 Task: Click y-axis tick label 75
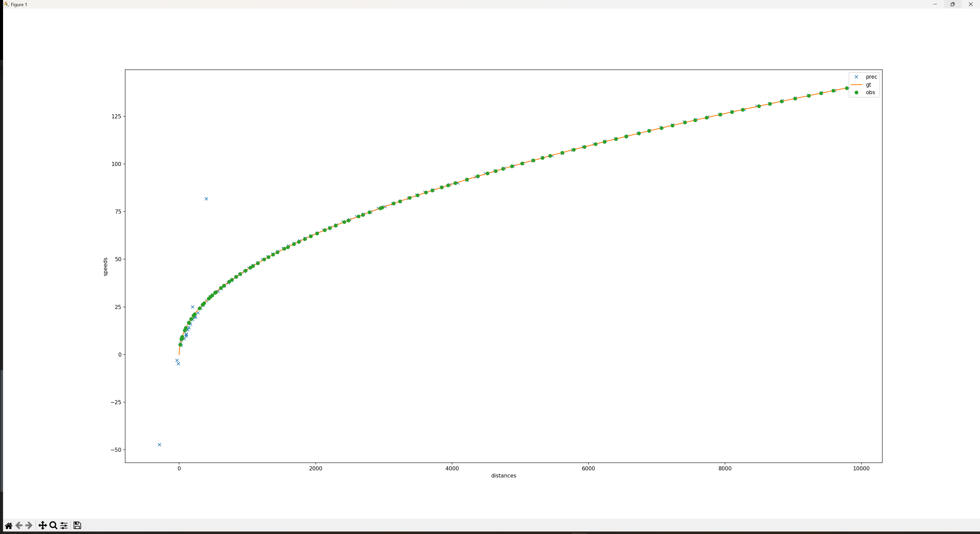point(118,212)
